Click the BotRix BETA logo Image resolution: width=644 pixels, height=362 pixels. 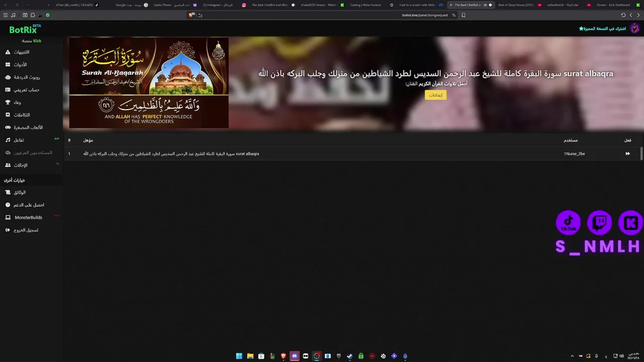point(25,29)
